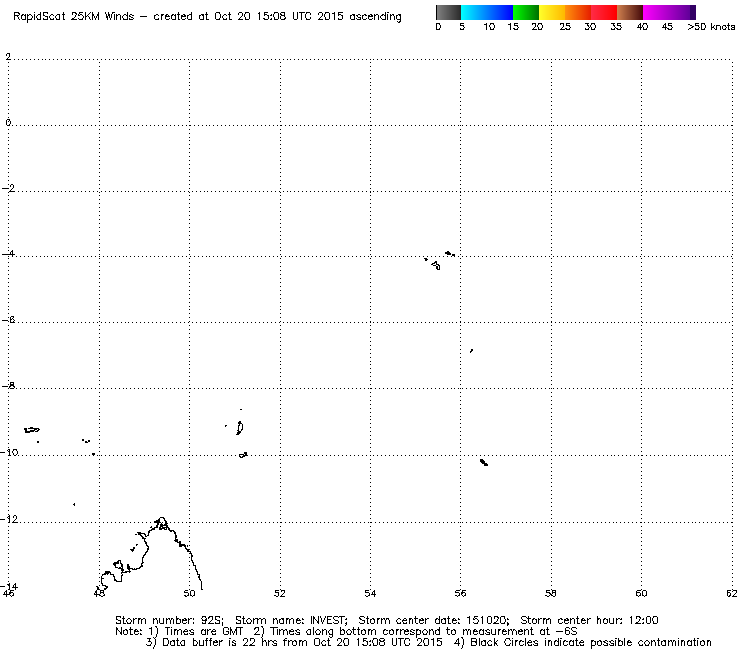Screen dimensions: 740x650
Task: Click the longitude axis label '52'
Action: [280, 593]
